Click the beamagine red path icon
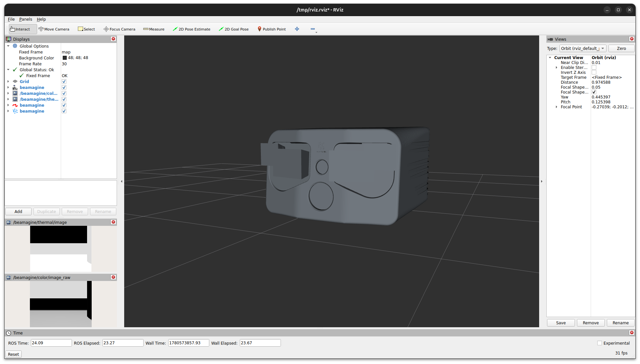 [15, 105]
